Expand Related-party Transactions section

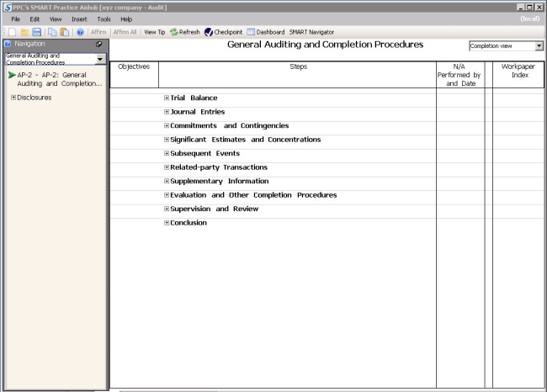point(167,167)
